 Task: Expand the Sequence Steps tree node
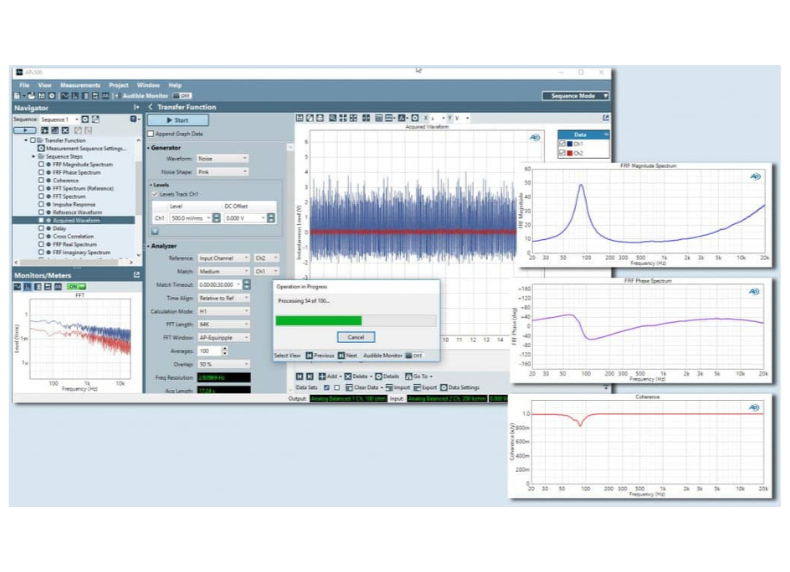[33, 156]
